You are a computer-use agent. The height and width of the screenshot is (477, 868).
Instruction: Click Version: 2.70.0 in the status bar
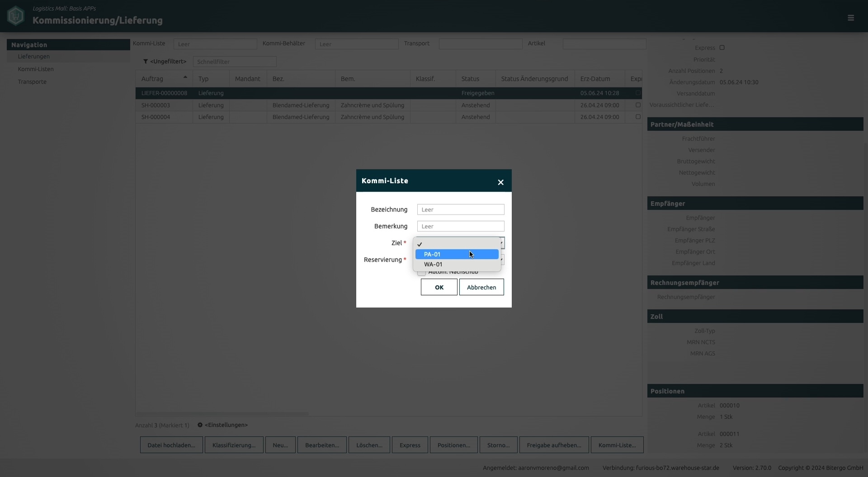click(752, 468)
